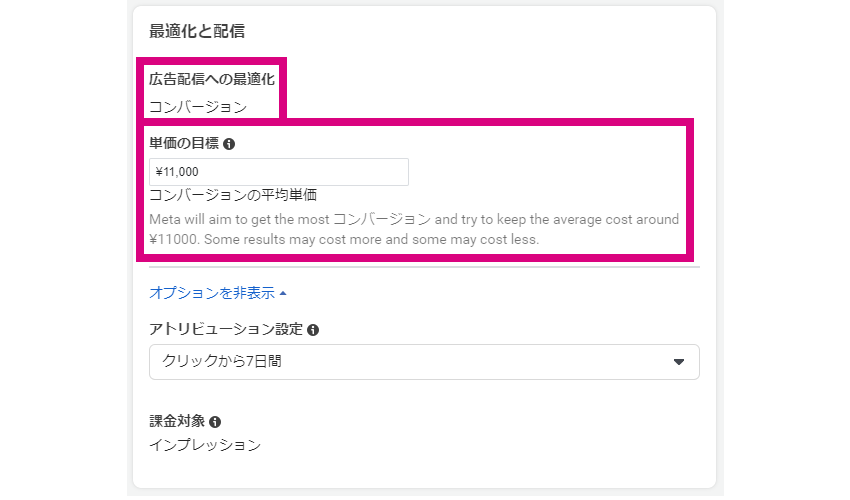Click the 単価の目標 label text

click(184, 143)
